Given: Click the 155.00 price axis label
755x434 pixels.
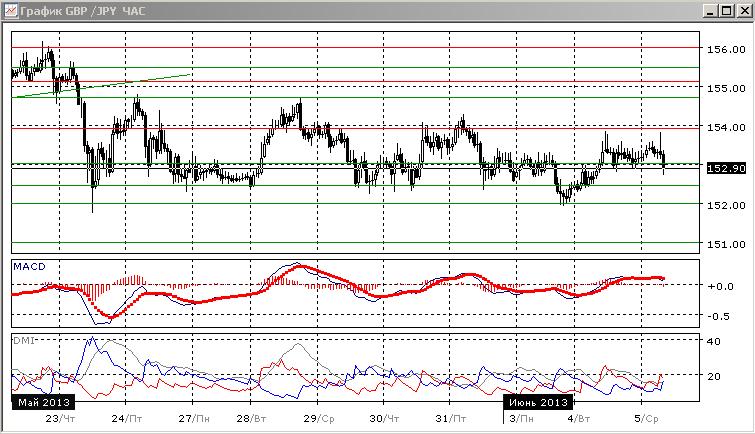Looking at the screenshot, I should pyautogui.click(x=726, y=88).
